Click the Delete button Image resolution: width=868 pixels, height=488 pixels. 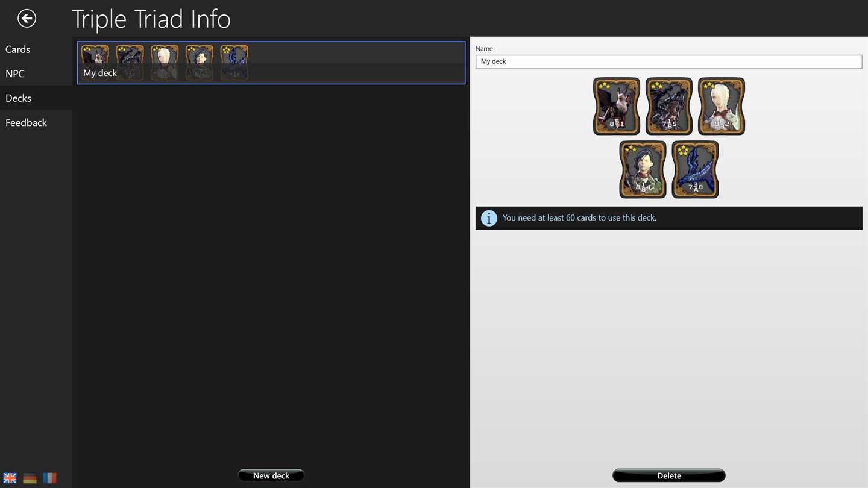click(x=669, y=475)
